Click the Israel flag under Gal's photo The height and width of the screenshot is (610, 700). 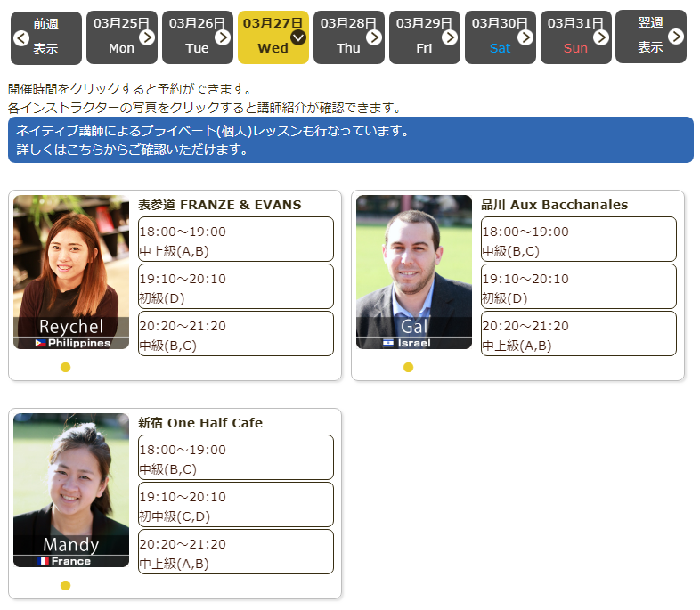point(388,343)
